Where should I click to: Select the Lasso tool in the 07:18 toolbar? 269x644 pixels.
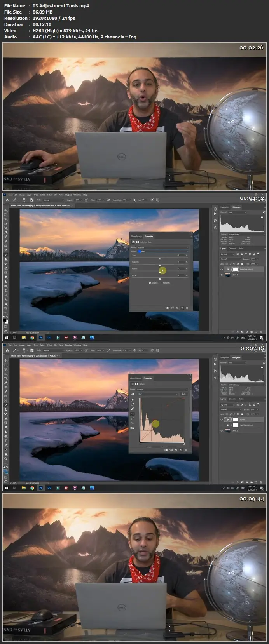pyautogui.click(x=5, y=369)
